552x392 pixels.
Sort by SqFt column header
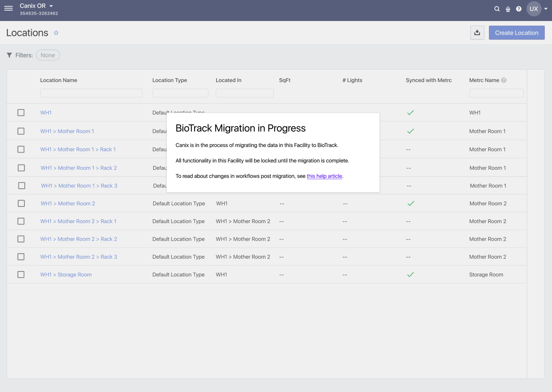tap(285, 80)
